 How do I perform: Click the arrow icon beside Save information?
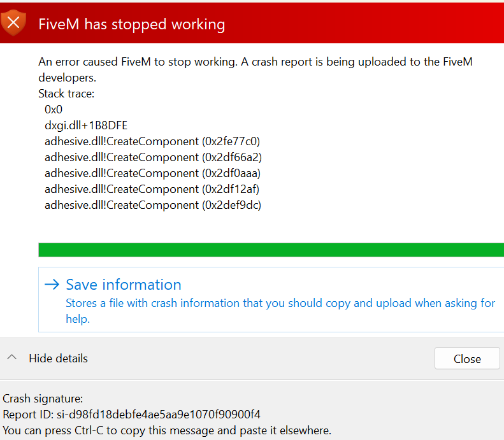[52, 285]
